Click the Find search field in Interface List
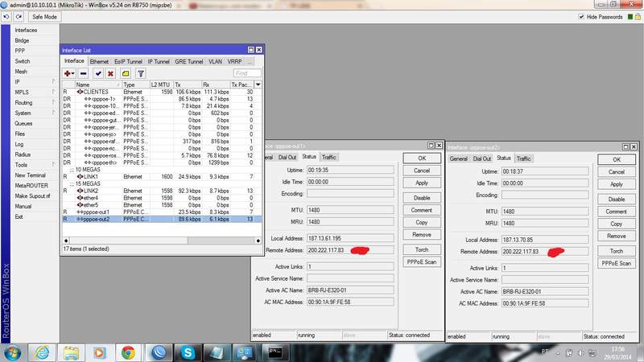644x362 pixels. coord(247,73)
